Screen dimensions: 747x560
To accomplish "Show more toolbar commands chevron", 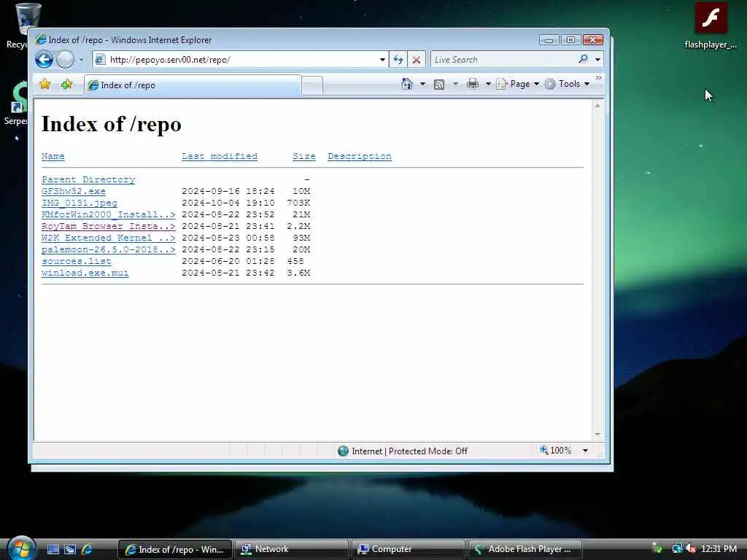I will [598, 77].
